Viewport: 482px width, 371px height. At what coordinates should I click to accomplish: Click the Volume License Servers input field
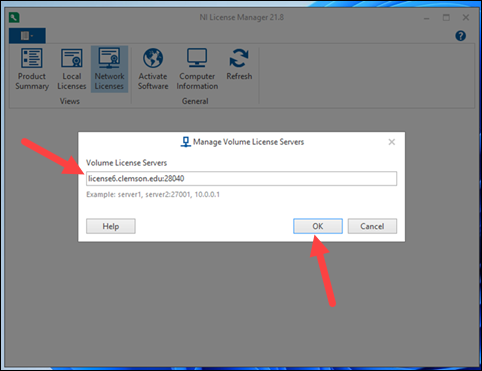tap(241, 178)
